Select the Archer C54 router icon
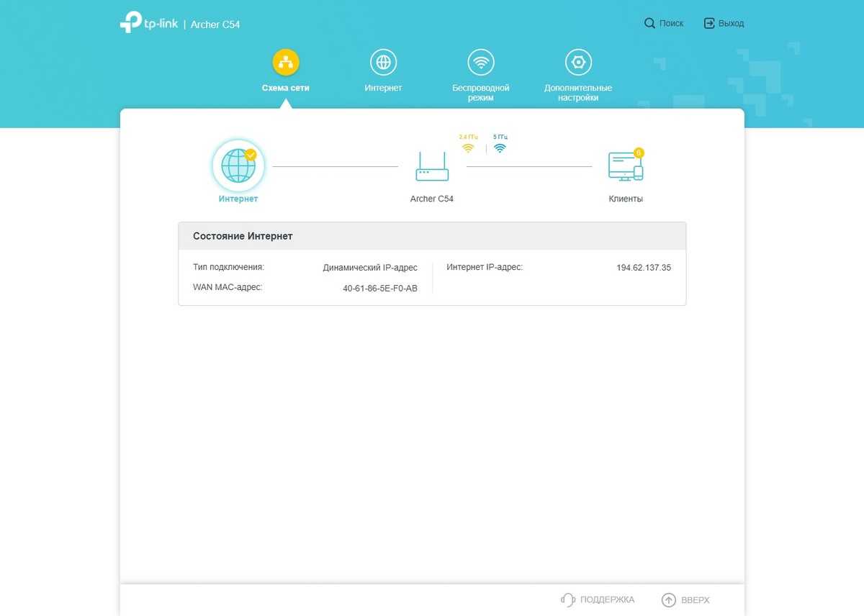Image resolution: width=864 pixels, height=616 pixels. point(432,167)
